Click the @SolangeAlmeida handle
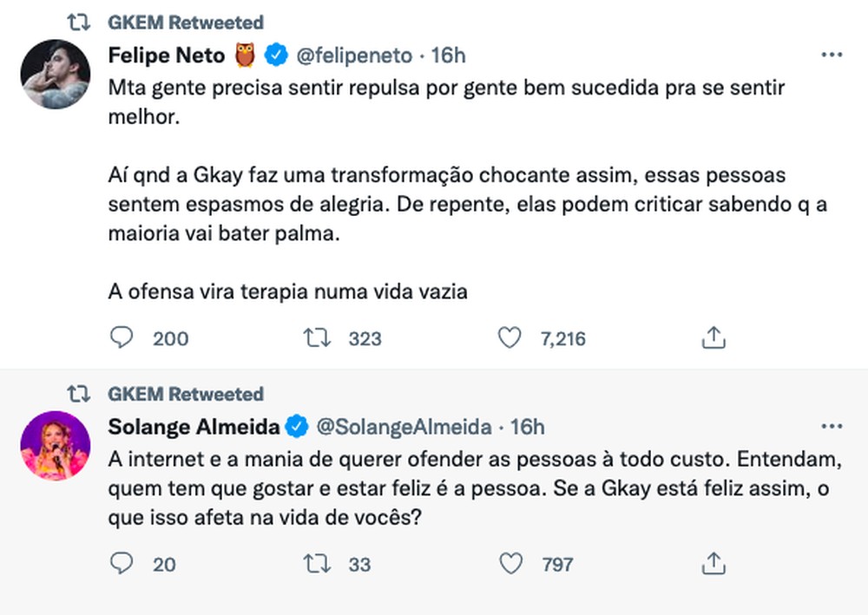 [x=402, y=427]
